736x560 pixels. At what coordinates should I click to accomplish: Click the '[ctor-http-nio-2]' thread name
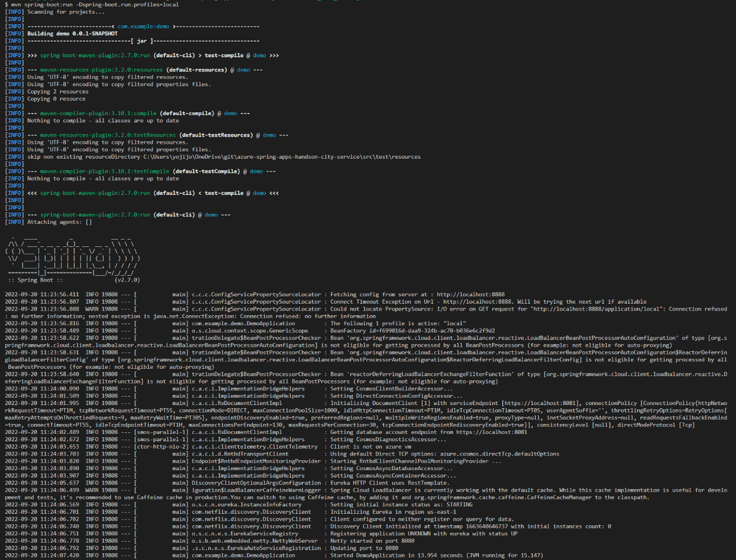[161, 447]
